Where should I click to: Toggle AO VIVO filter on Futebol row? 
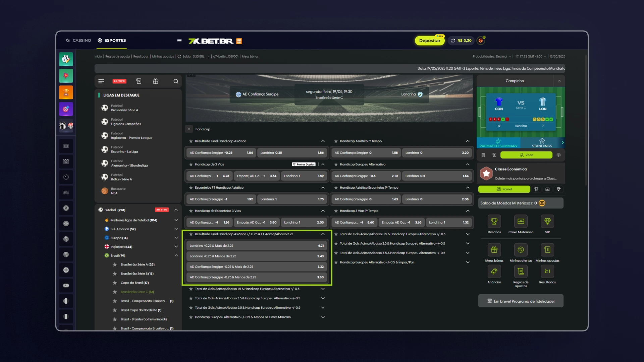click(162, 210)
